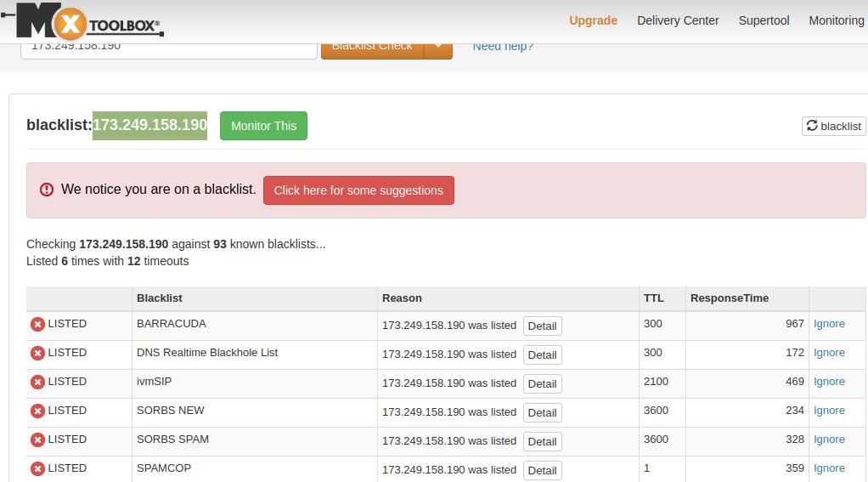Click the response time value 328

(795, 439)
